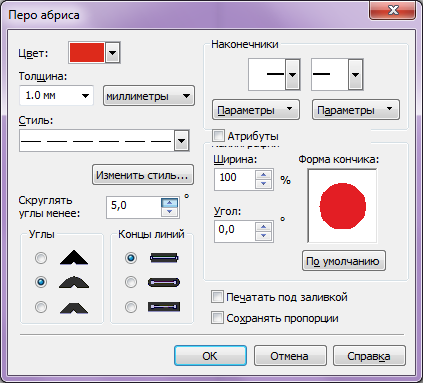Click the extended square line cap icon

coord(164,307)
